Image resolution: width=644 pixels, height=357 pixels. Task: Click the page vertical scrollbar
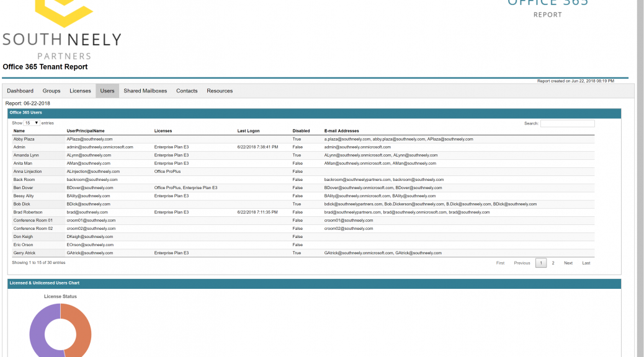[640, 178]
